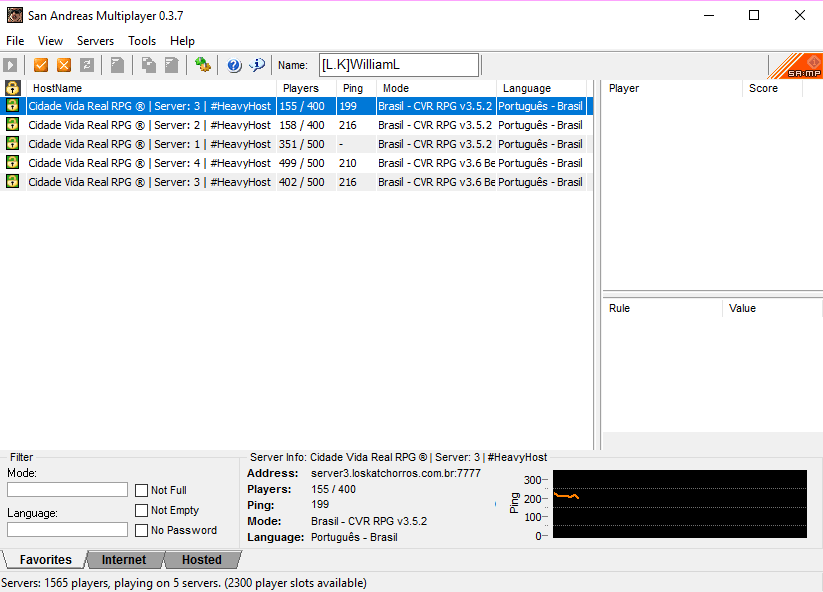This screenshot has height=592, width=823.
Task: Click the lock icon of the 402 / 500 server
Action: tap(12, 182)
